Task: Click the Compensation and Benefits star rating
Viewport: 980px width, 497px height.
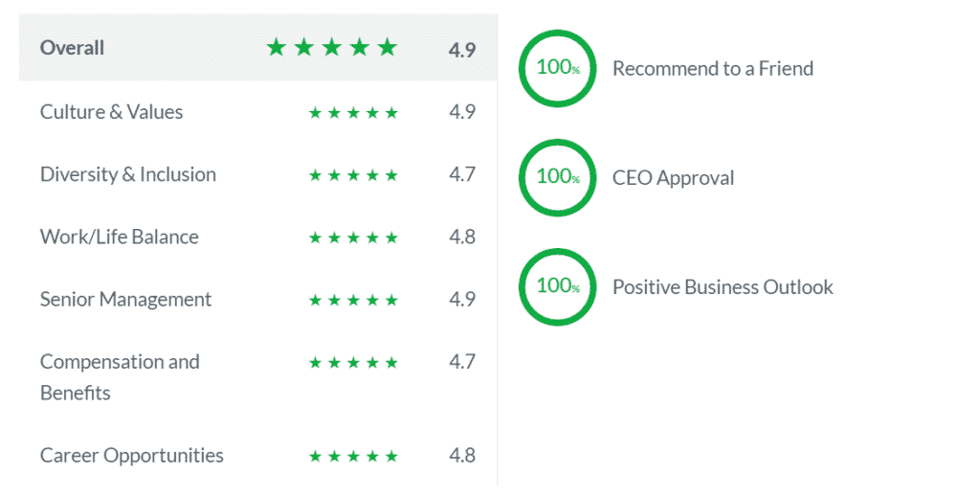Action: pyautogui.click(x=353, y=362)
